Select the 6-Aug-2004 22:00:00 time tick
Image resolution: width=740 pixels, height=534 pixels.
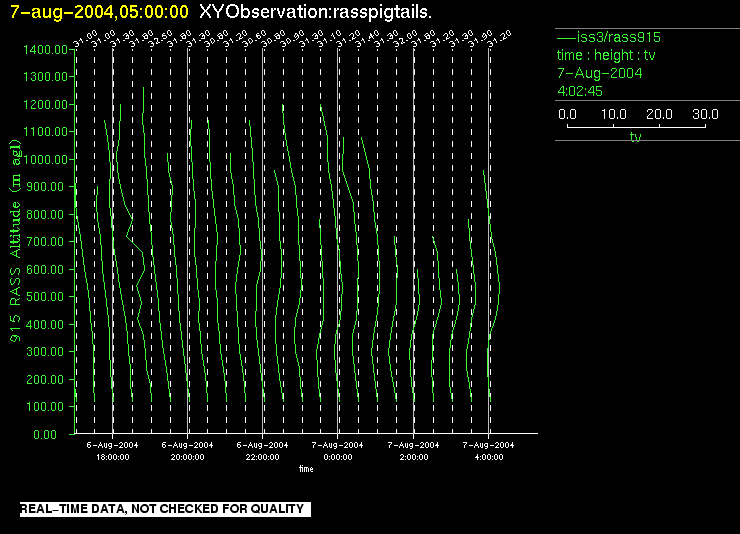point(263,450)
